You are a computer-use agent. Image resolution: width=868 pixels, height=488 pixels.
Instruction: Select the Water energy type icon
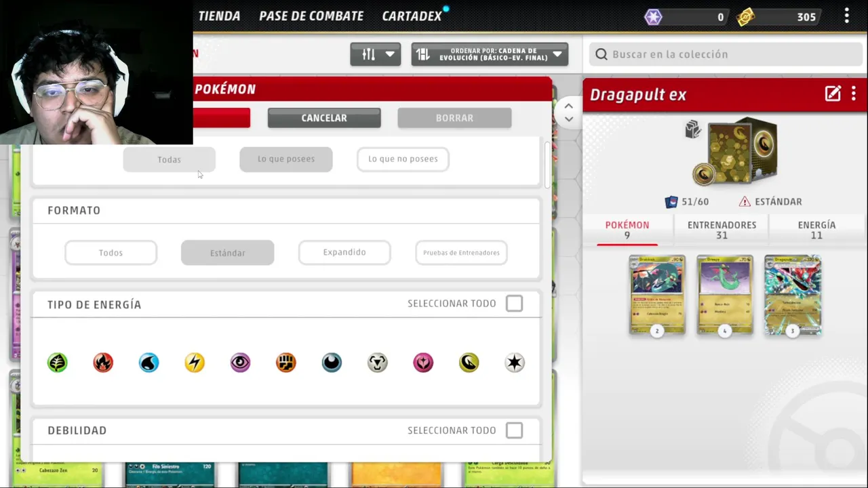tap(149, 363)
